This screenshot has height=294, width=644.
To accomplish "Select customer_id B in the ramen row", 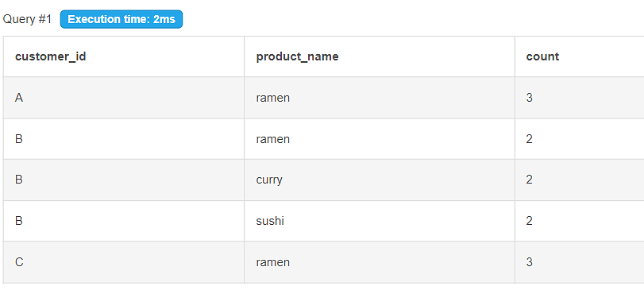I will point(124,139).
